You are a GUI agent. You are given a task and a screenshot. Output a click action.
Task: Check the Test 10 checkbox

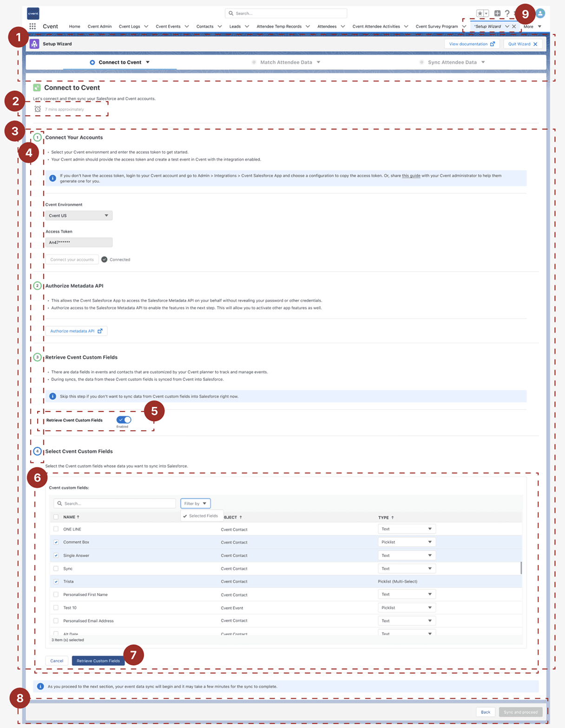56,607
